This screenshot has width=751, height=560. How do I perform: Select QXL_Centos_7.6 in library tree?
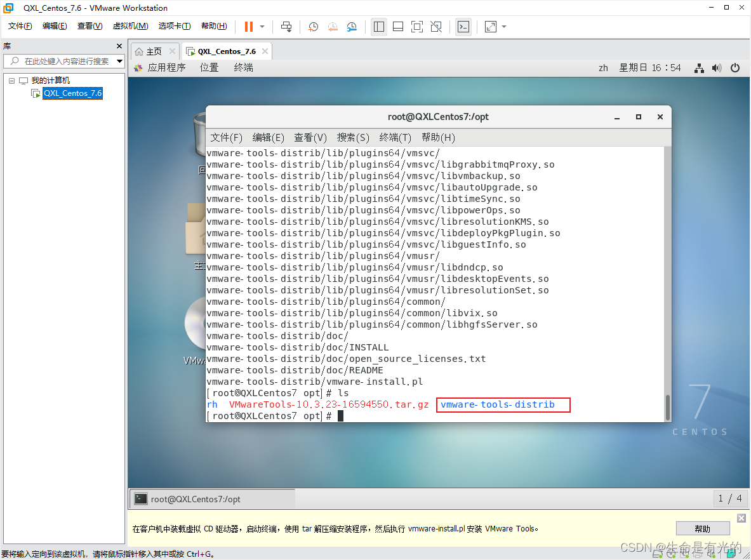[x=73, y=93]
